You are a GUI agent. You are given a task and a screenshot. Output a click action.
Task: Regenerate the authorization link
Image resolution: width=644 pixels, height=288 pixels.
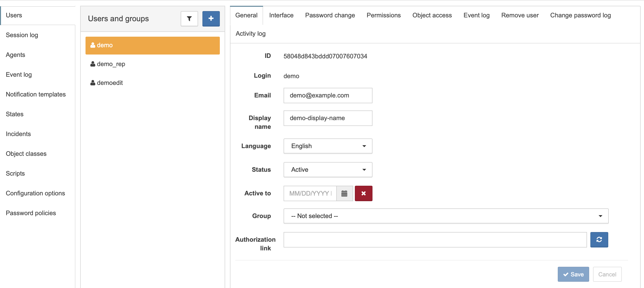click(599, 240)
